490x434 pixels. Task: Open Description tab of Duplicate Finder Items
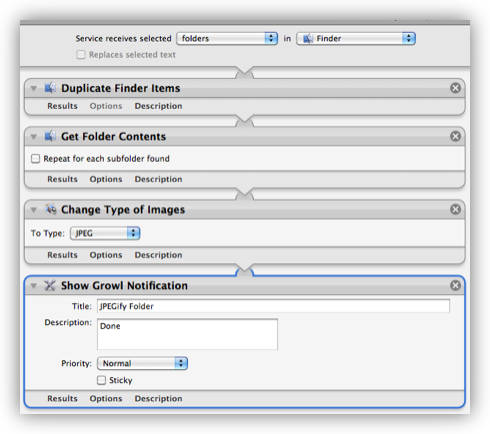pos(158,106)
